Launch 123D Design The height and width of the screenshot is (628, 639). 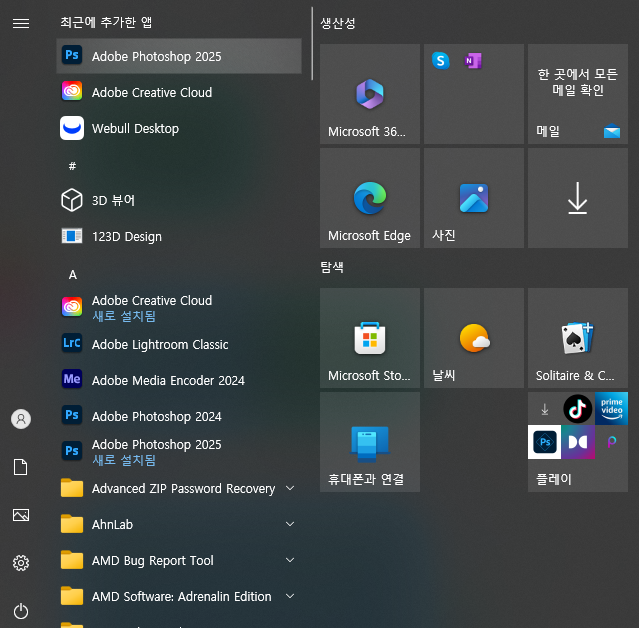(x=179, y=236)
